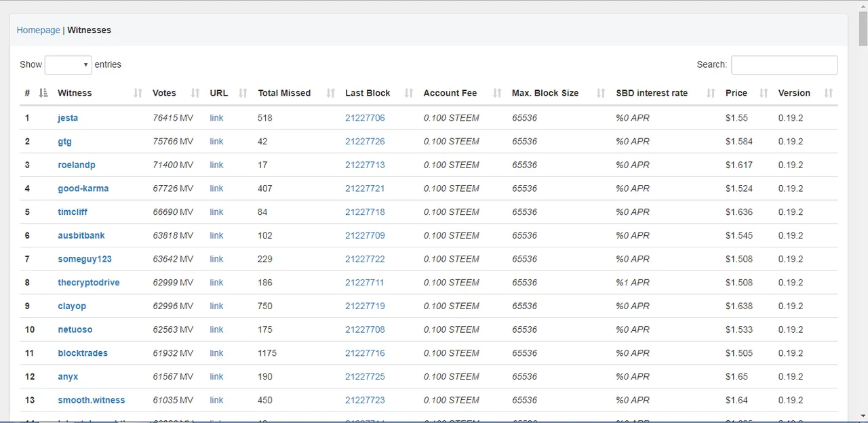Focus the Search input field
Viewport: 868px width, 423px height.
785,64
